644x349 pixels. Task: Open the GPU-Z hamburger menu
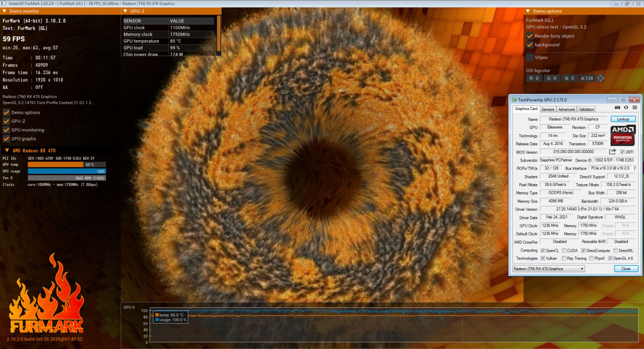[635, 108]
